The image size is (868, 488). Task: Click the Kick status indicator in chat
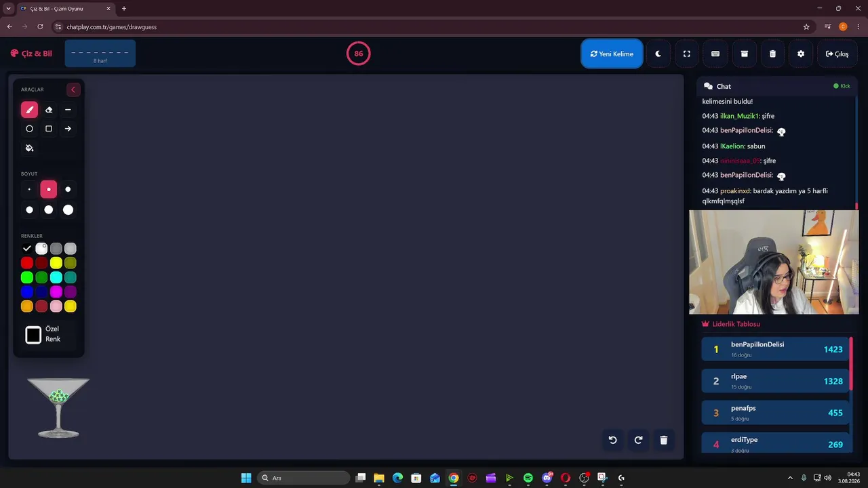(842, 86)
